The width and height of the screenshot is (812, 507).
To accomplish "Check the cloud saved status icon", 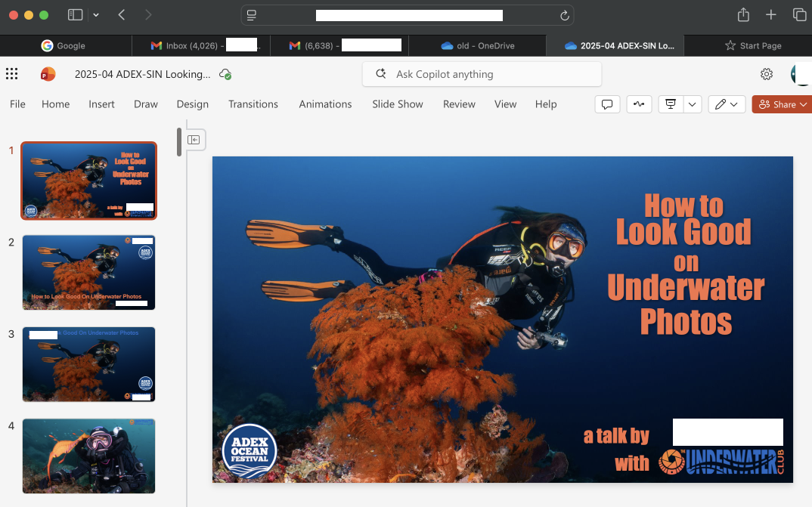I will click(x=225, y=74).
